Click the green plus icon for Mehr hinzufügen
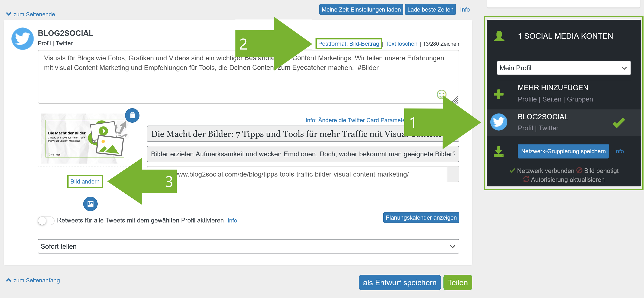 tap(499, 94)
